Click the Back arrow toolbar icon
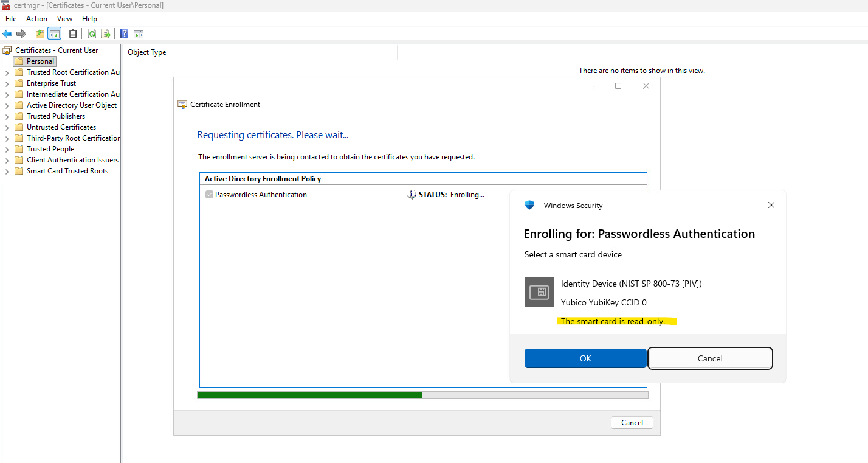 click(x=7, y=33)
